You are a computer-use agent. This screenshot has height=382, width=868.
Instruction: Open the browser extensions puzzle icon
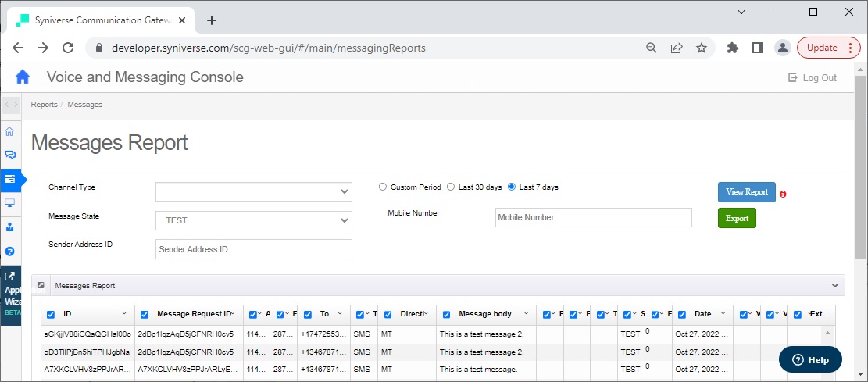coord(733,48)
